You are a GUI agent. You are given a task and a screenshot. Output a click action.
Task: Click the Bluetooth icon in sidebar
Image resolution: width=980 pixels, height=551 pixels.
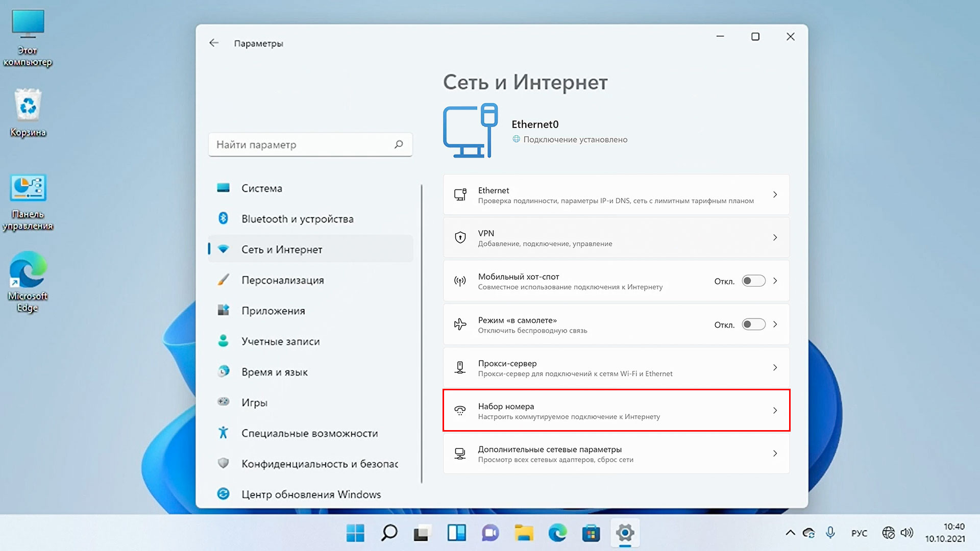223,218
